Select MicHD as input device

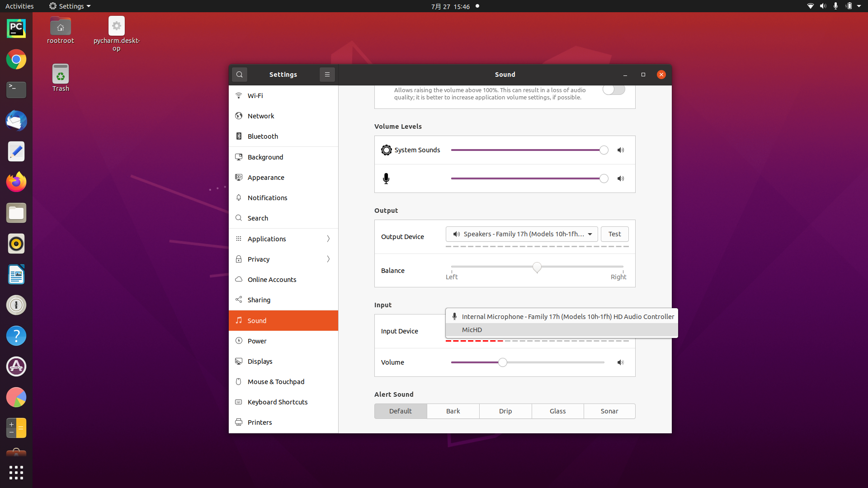(472, 329)
